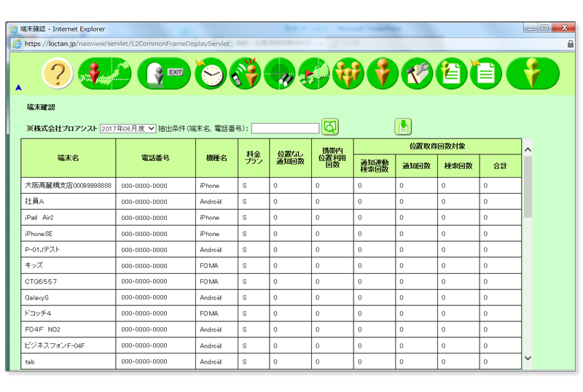Click FOMA model in キッズ row
583x392 pixels.
209,266
